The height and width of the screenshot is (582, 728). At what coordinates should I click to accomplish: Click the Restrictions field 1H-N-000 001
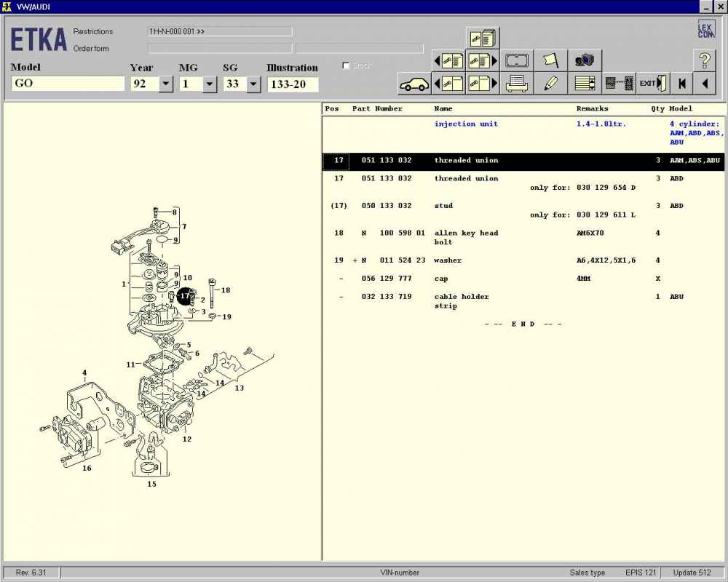(x=220, y=31)
